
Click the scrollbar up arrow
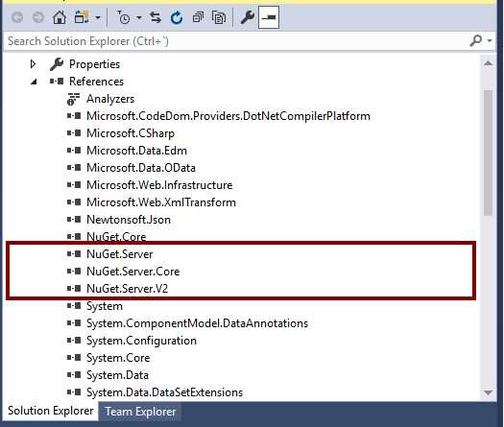point(488,63)
